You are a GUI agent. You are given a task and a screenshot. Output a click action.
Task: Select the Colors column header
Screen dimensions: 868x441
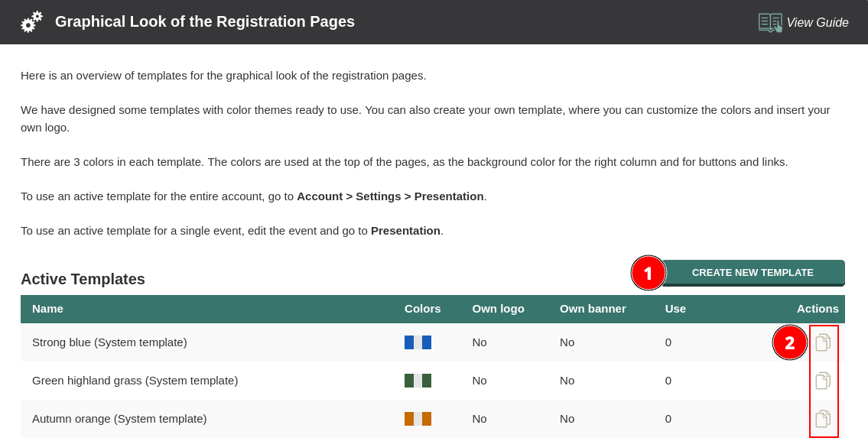coord(422,309)
